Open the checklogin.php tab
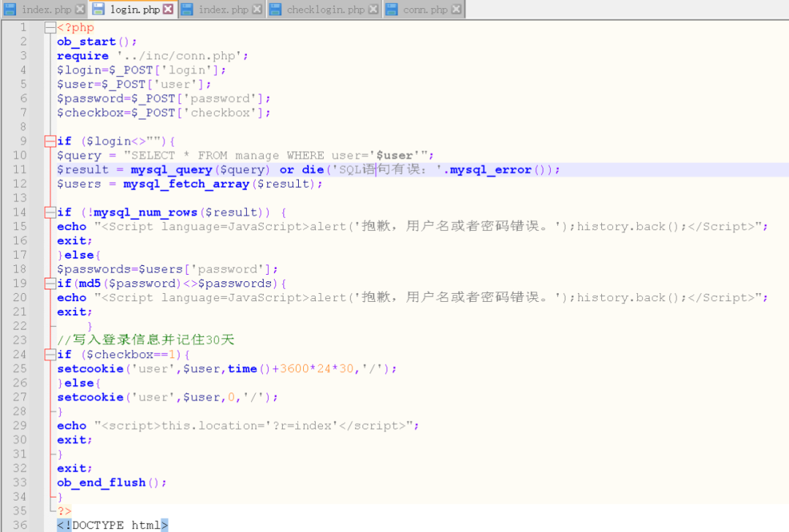The image size is (789, 532). pos(326,9)
